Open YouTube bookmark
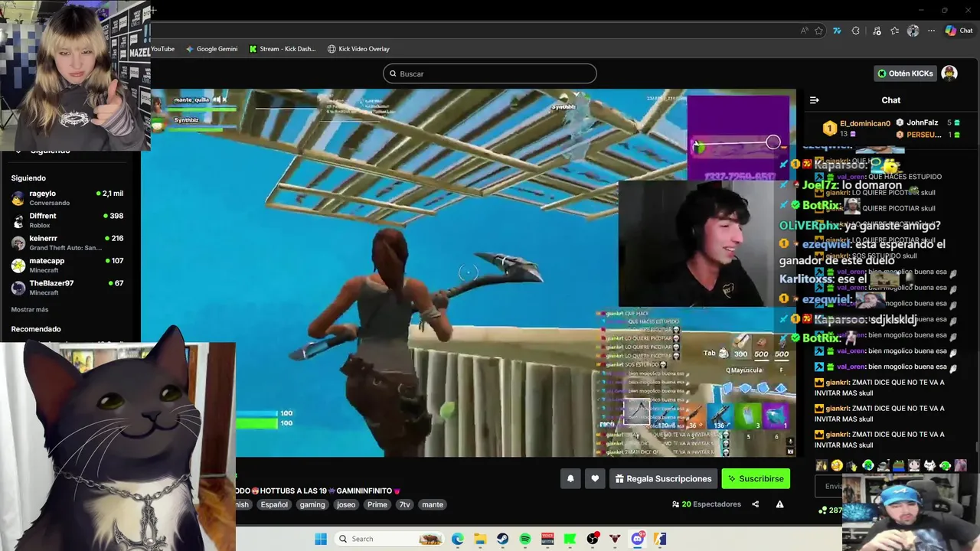980x551 pixels. tap(163, 49)
